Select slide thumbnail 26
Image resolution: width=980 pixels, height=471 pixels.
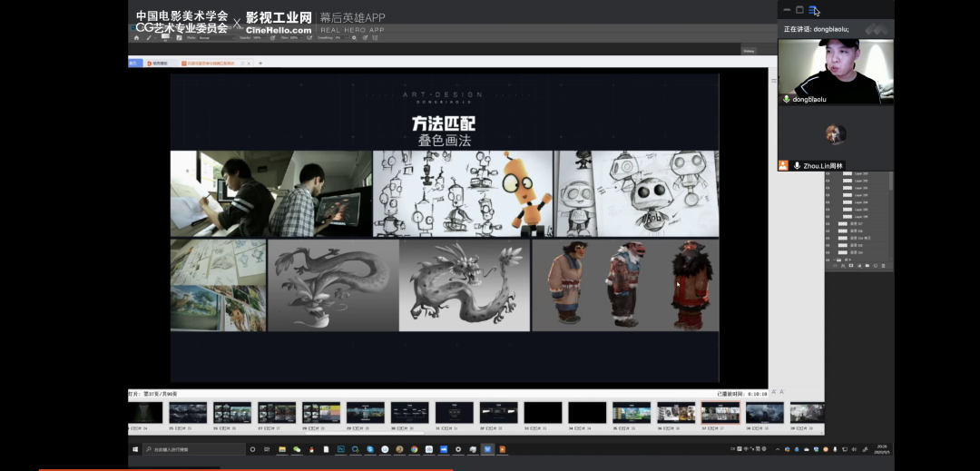232,414
